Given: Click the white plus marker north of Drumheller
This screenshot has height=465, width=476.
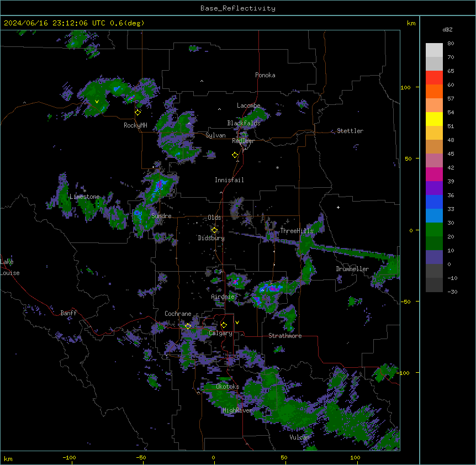Looking at the screenshot, I should [x=338, y=207].
